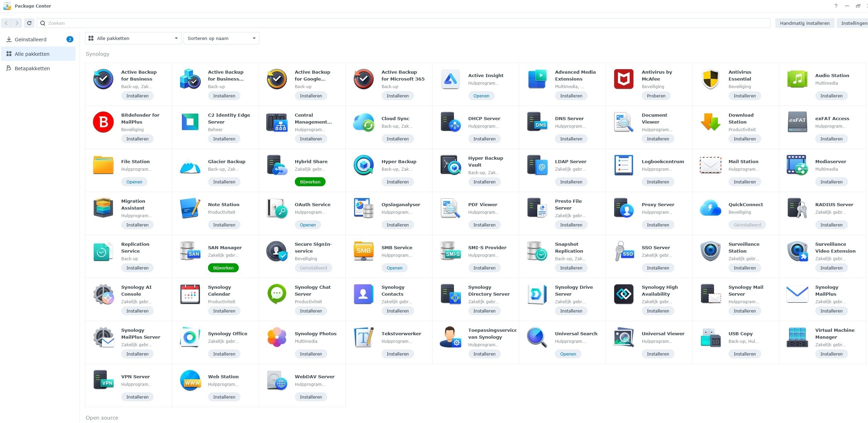Image resolution: width=868 pixels, height=423 pixels.
Task: Click Bijwerken for Hybrid Share
Action: pyautogui.click(x=310, y=182)
